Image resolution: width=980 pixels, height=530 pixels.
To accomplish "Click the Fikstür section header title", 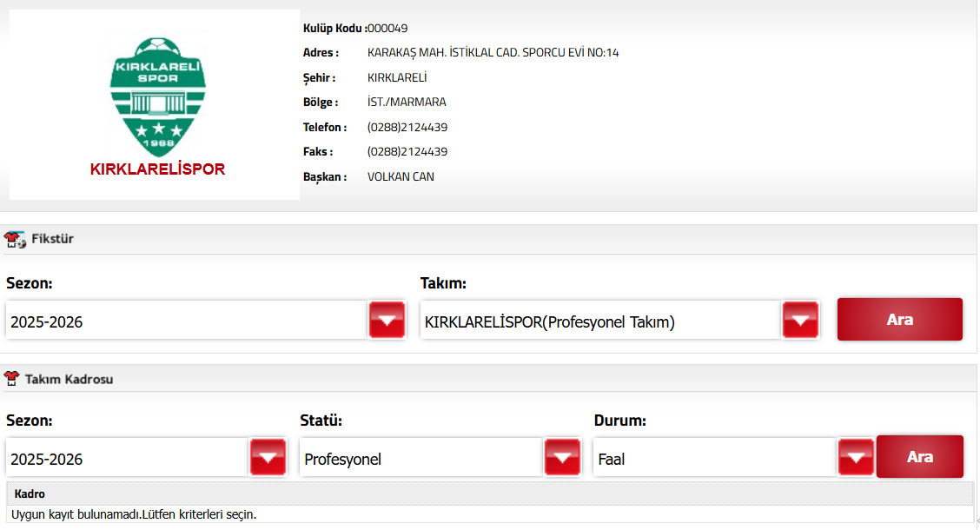I will (52, 239).
